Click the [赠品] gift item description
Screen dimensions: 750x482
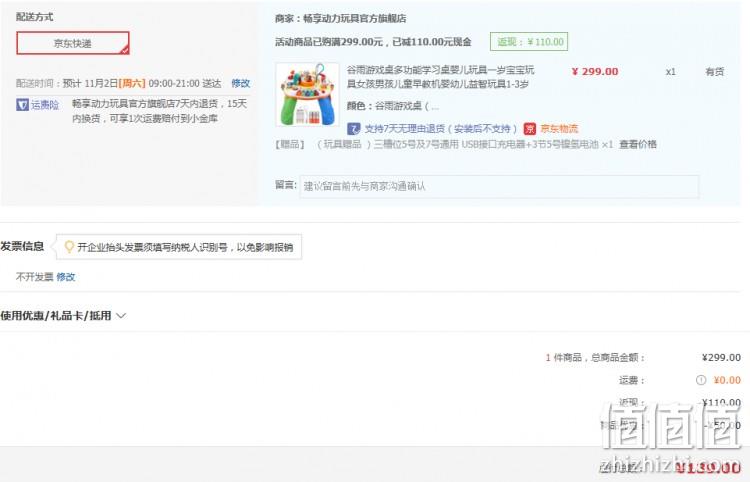pos(444,144)
